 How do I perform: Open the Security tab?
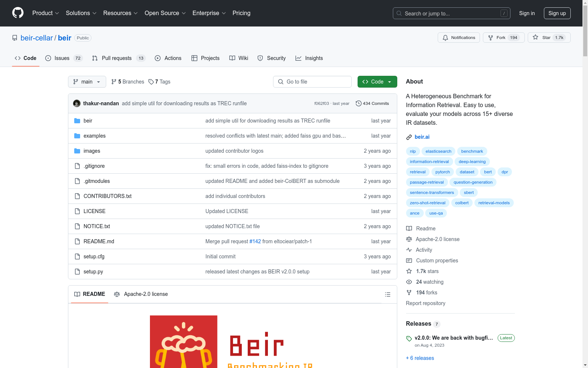[272, 58]
